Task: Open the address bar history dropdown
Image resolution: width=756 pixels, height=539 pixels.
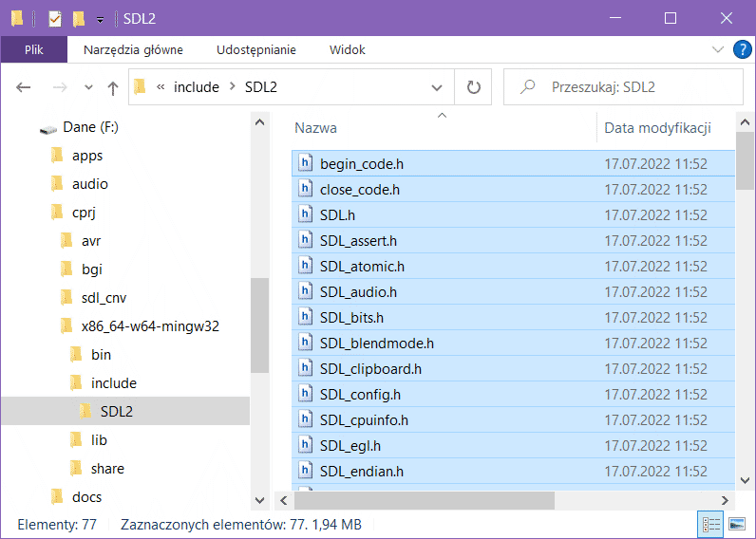Action: 437,87
